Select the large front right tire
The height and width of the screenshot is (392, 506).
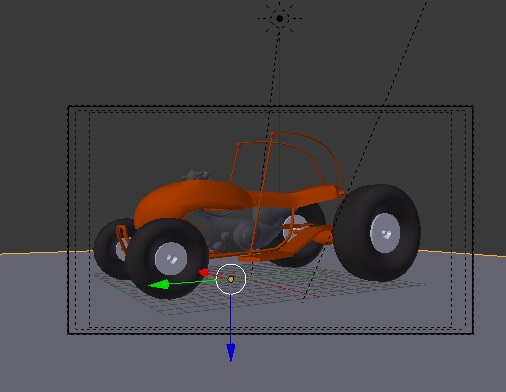(x=377, y=233)
